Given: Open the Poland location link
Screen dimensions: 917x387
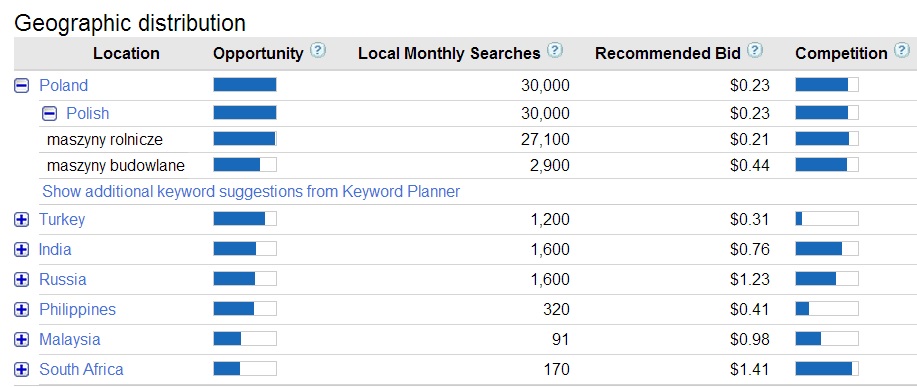Looking at the screenshot, I should click(x=63, y=85).
